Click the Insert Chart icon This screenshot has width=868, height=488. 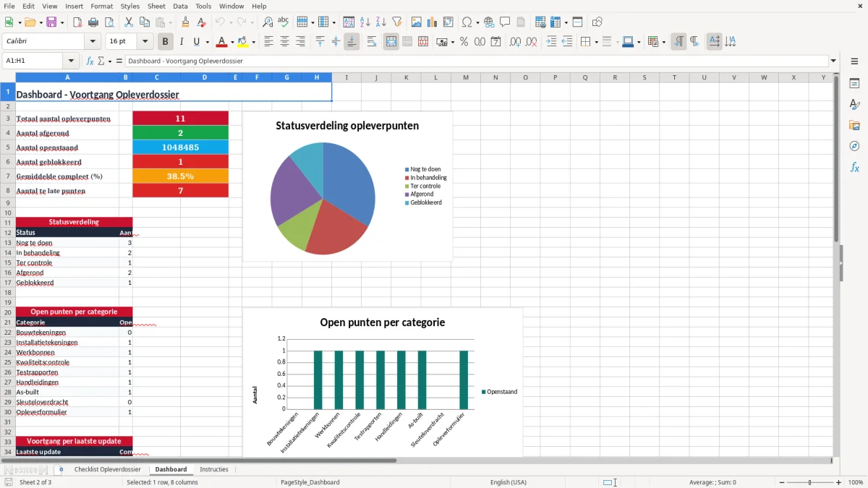tap(433, 22)
